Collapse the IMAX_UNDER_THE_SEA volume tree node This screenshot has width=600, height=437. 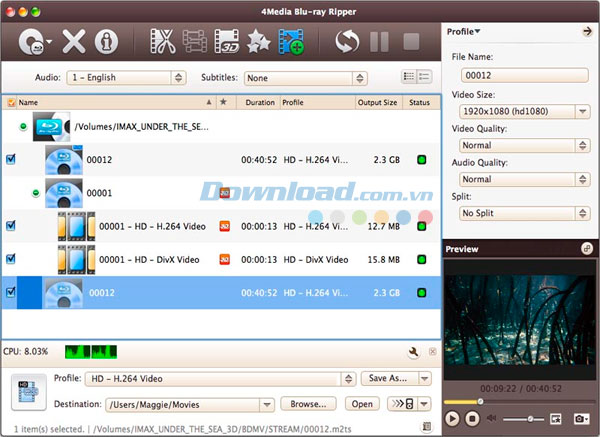pyautogui.click(x=23, y=126)
